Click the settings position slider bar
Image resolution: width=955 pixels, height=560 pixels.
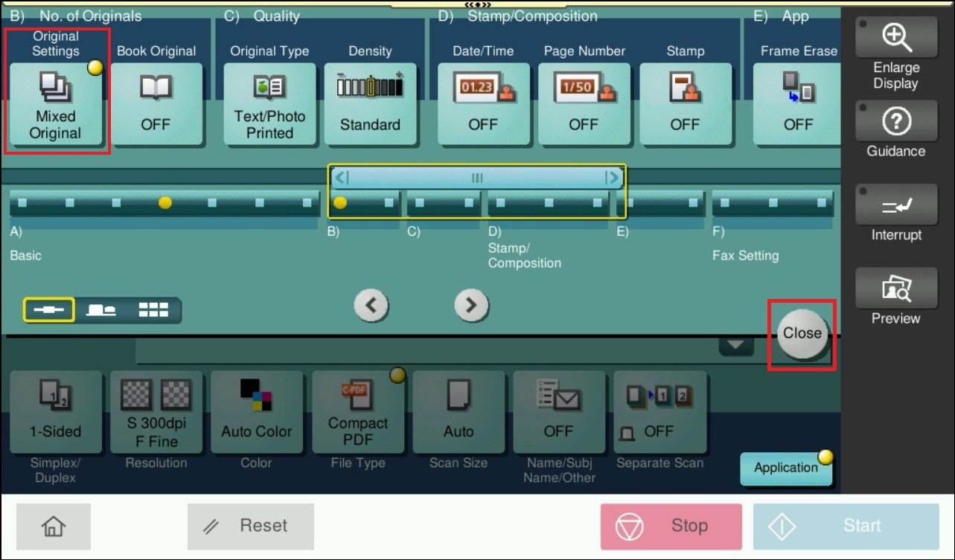pyautogui.click(x=476, y=178)
